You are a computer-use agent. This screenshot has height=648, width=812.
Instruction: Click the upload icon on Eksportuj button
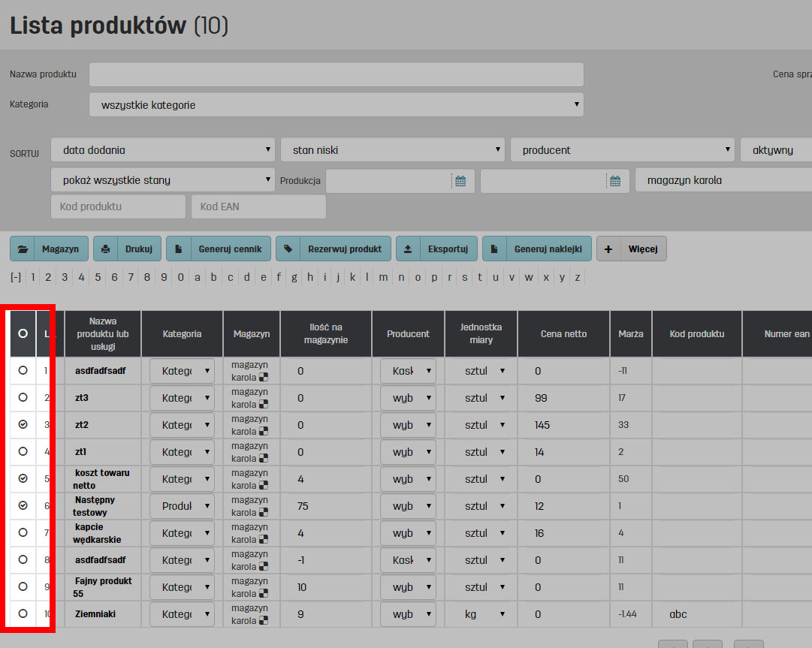(x=408, y=249)
